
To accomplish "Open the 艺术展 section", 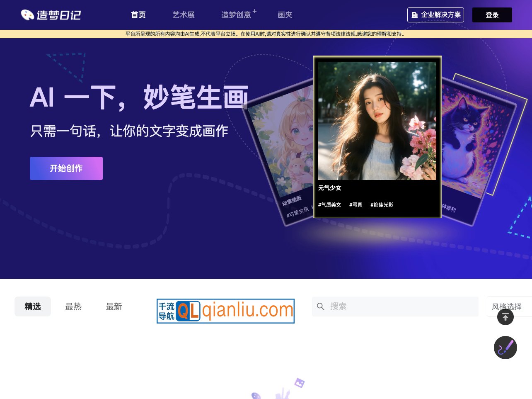I will pyautogui.click(x=184, y=15).
